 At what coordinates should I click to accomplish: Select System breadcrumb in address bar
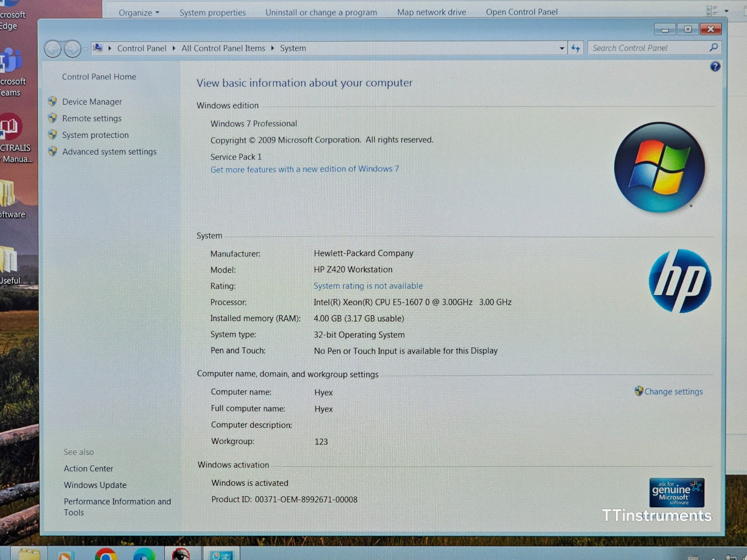293,48
